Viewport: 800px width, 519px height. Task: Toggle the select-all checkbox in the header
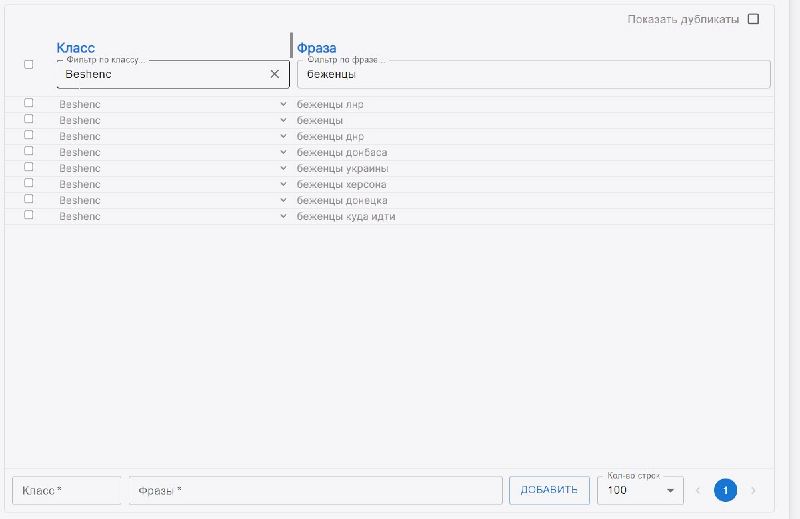(x=28, y=65)
